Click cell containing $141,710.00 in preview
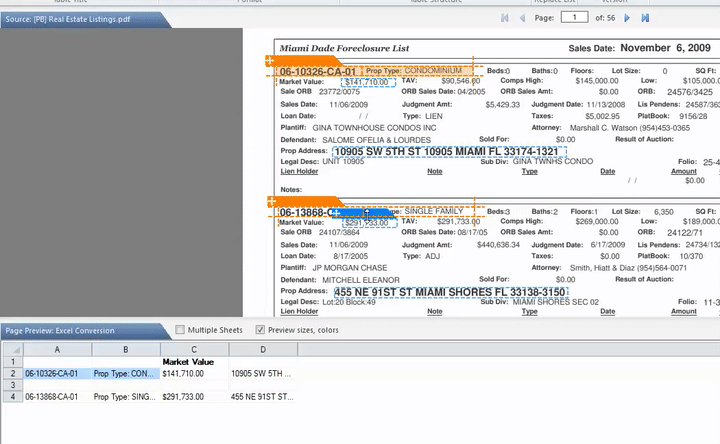Image resolution: width=720 pixels, height=444 pixels. (193, 373)
